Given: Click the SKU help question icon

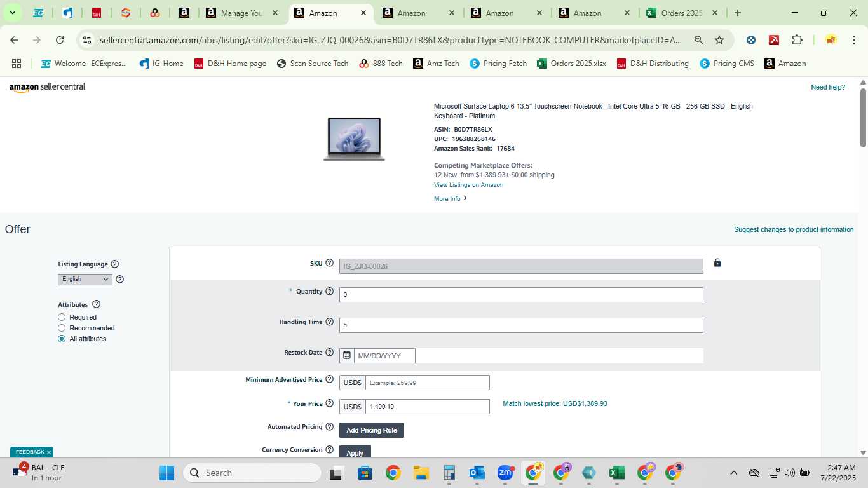Looking at the screenshot, I should coord(329,263).
